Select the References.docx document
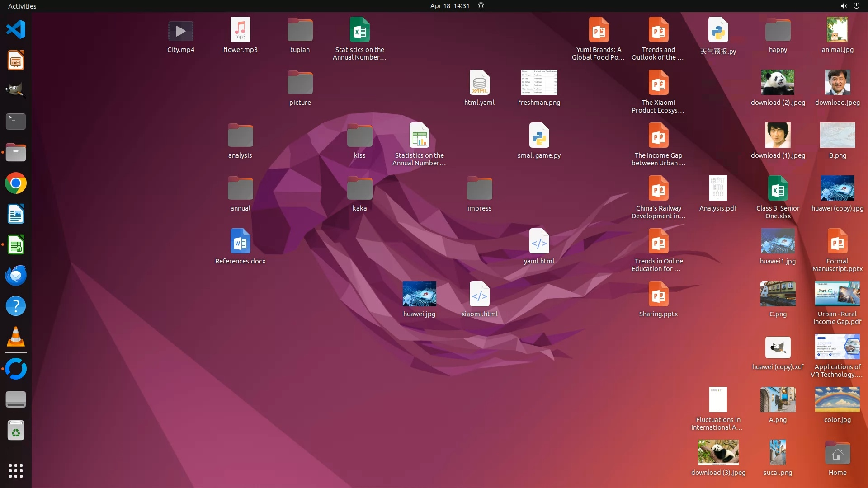 point(240,242)
